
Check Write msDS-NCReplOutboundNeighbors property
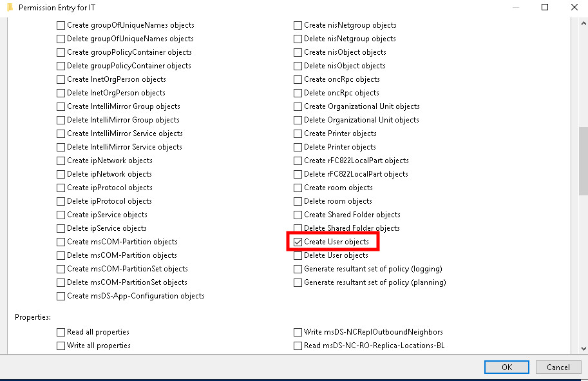pyautogui.click(x=298, y=332)
